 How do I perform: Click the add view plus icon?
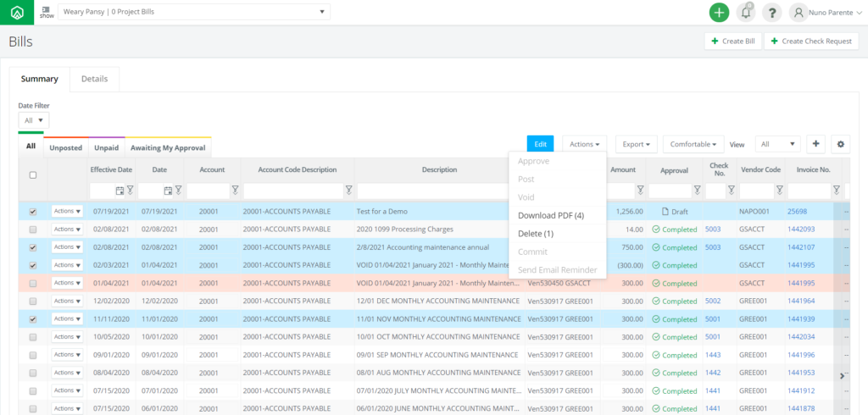816,144
